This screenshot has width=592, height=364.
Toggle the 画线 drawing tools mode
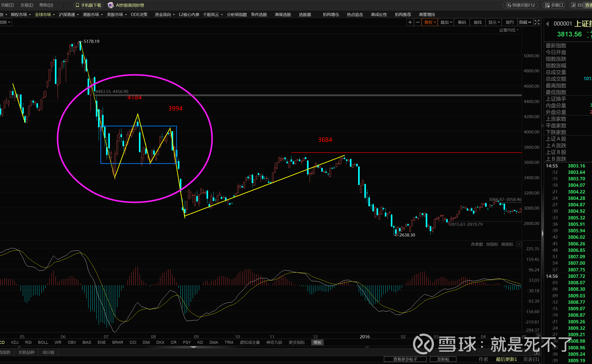tap(477, 22)
